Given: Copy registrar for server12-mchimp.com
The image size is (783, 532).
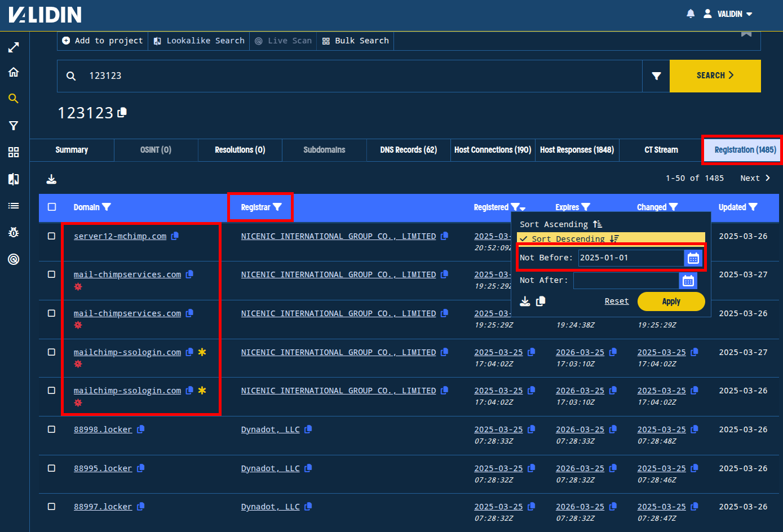Looking at the screenshot, I should (x=444, y=236).
